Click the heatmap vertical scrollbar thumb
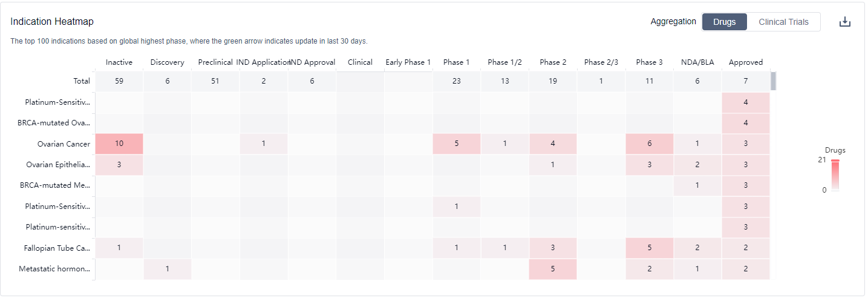 coord(773,81)
